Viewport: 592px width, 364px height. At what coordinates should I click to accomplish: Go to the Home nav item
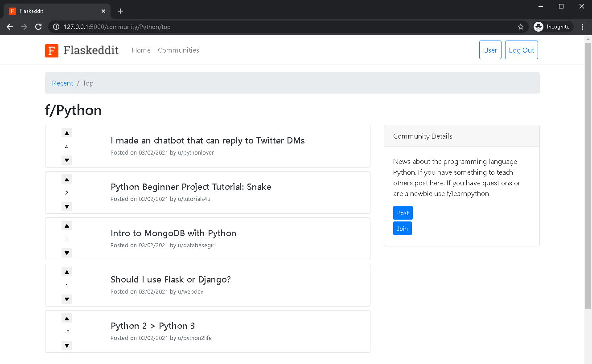point(141,50)
